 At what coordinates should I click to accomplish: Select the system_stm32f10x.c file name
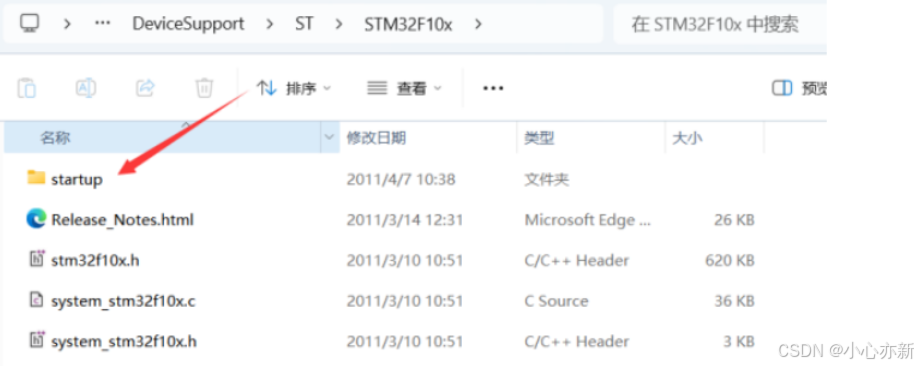coord(124,302)
